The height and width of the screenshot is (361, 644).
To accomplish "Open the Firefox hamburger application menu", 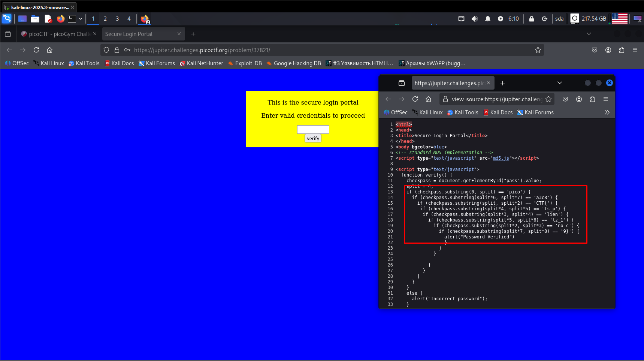I will pyautogui.click(x=635, y=50).
